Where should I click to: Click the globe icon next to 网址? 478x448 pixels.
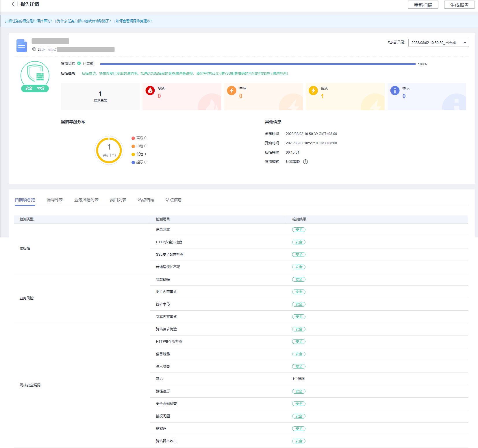[x=34, y=49]
